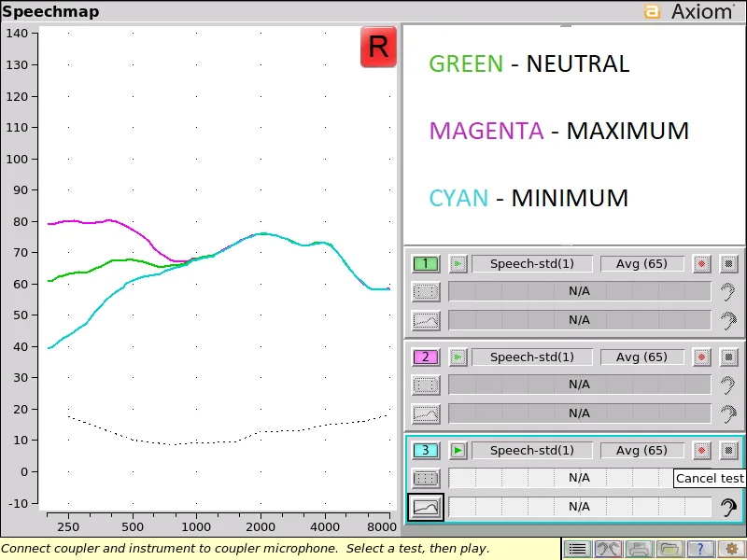Click the red R ear selector button

(x=378, y=47)
